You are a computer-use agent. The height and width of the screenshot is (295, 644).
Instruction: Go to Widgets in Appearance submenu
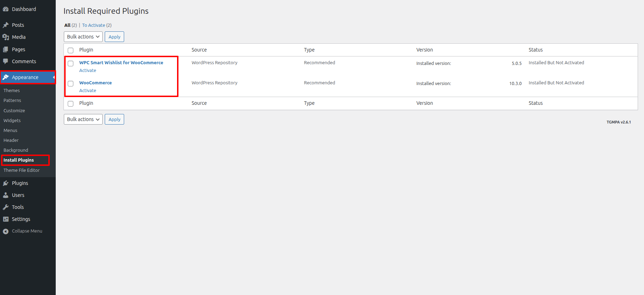pyautogui.click(x=12, y=120)
